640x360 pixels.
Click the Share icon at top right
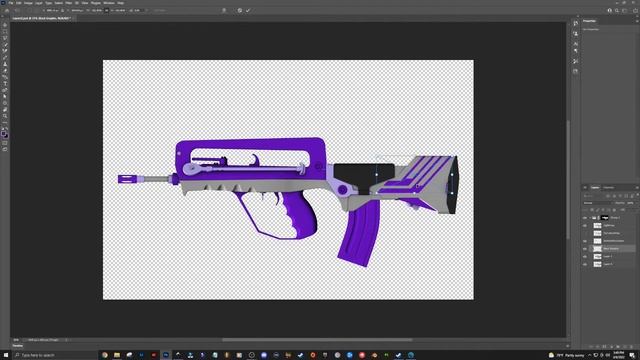(x=635, y=11)
